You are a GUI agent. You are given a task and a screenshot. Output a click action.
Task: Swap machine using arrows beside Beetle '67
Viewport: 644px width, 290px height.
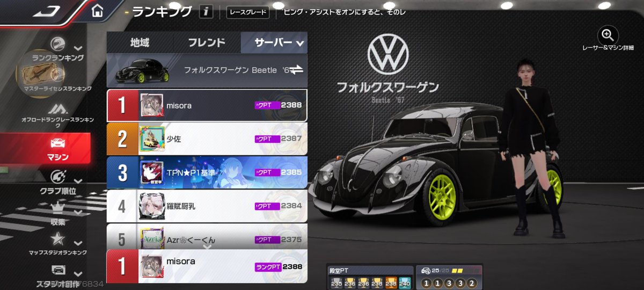[297, 70]
